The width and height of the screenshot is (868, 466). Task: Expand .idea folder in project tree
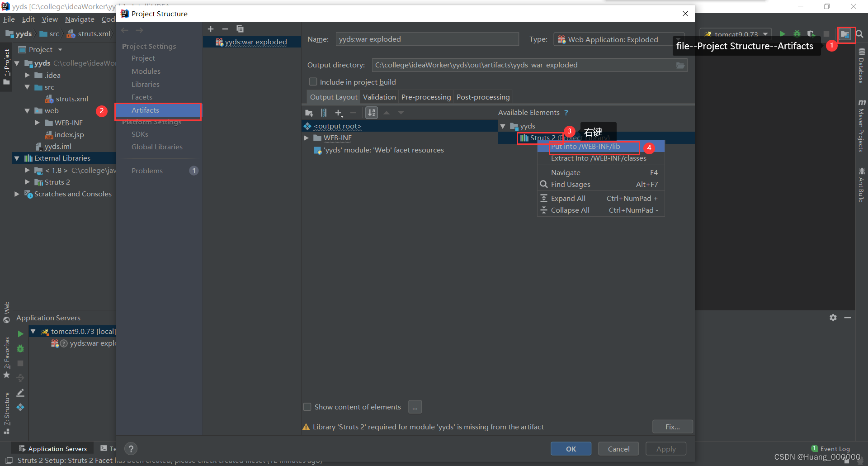tap(27, 75)
